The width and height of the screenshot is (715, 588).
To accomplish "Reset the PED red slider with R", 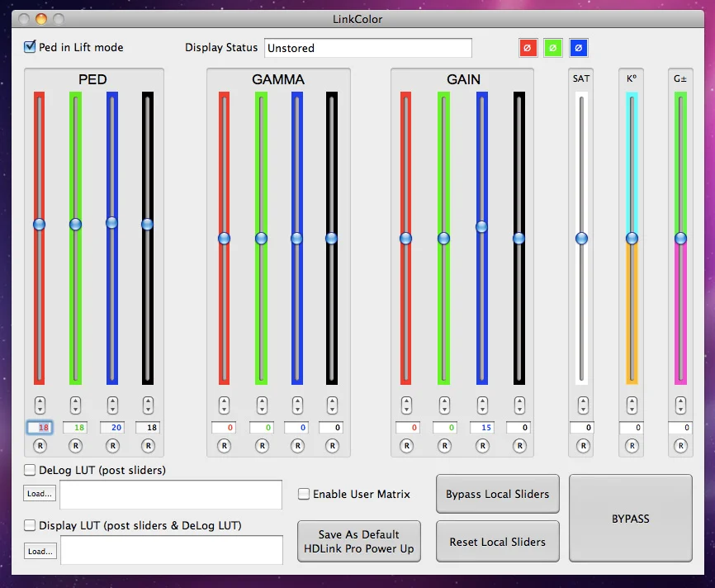I will point(40,446).
